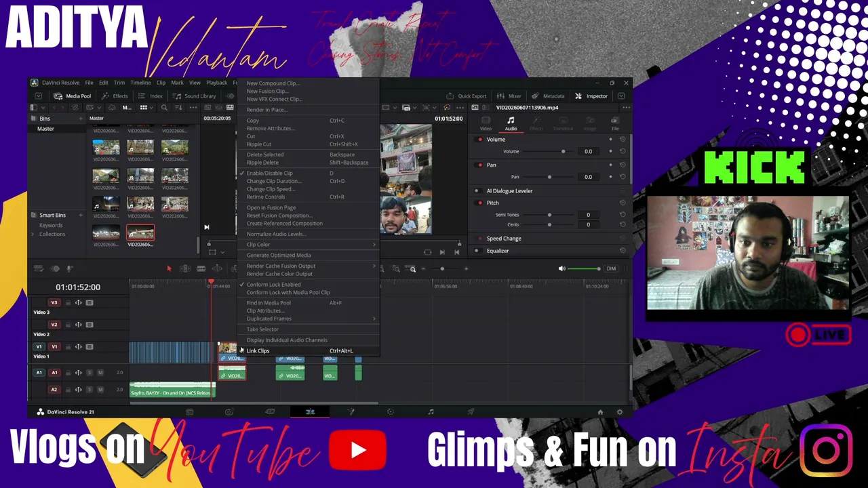Toggle the Pitch section switch
868x488 pixels.
click(x=480, y=203)
